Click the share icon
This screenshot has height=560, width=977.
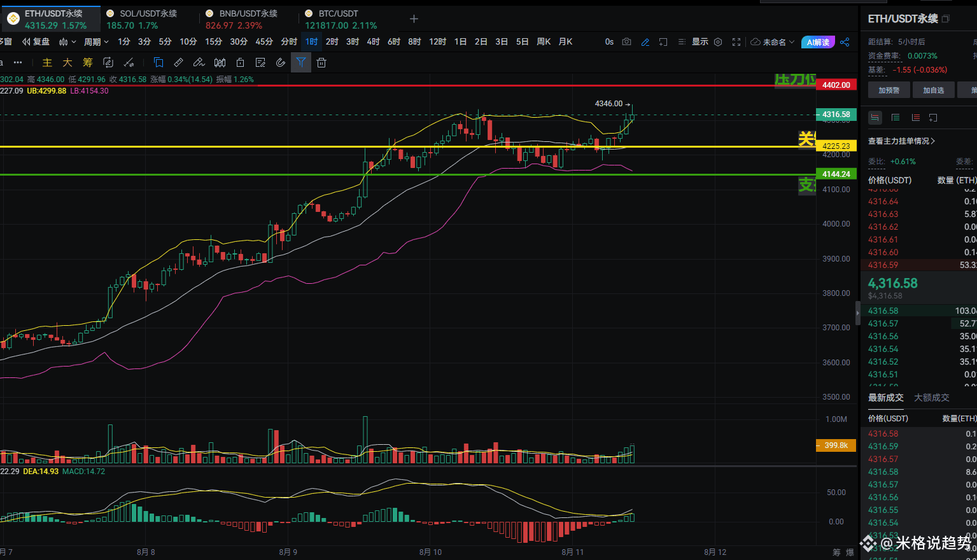845,42
